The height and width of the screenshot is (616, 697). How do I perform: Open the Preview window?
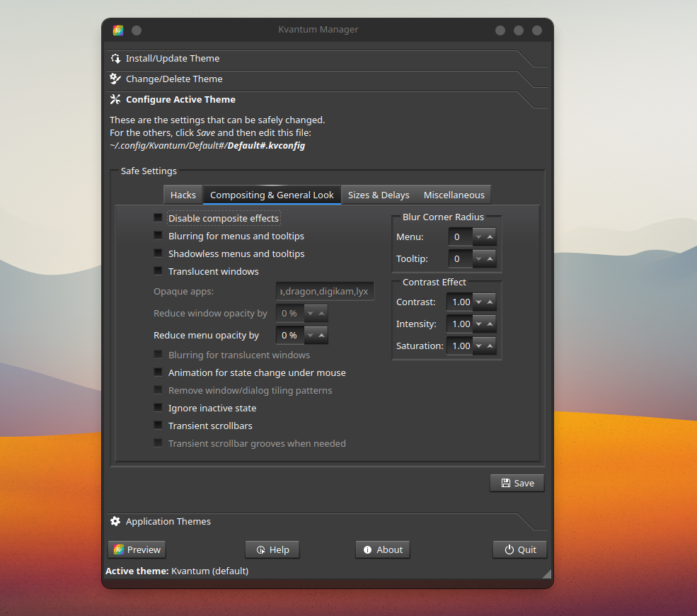137,549
